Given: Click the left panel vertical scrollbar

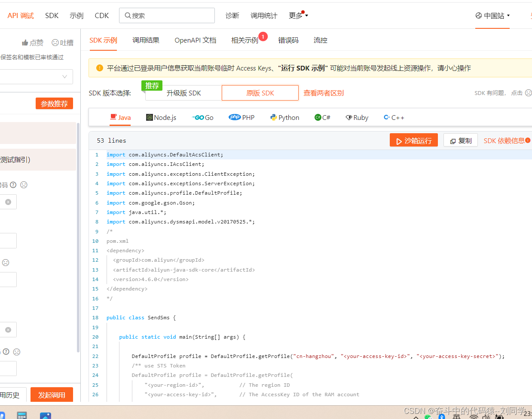Looking at the screenshot, I should pos(78,237).
